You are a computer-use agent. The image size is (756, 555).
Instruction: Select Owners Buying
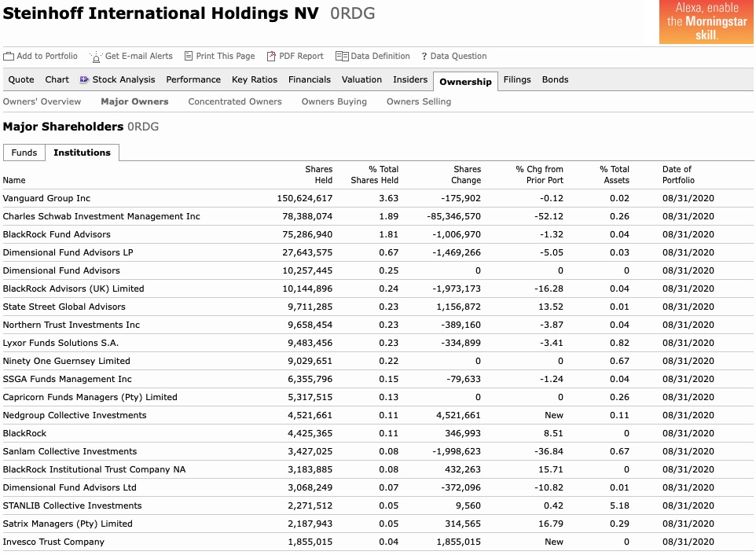(x=333, y=101)
